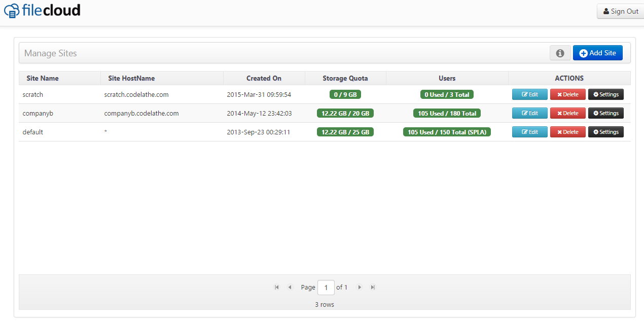Click the '0 Used / 3 Total' users badge
644x322 pixels.
click(447, 94)
